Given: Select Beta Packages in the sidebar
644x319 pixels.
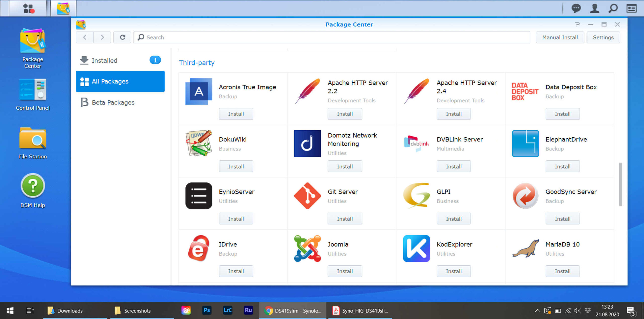Looking at the screenshot, I should (x=120, y=102).
